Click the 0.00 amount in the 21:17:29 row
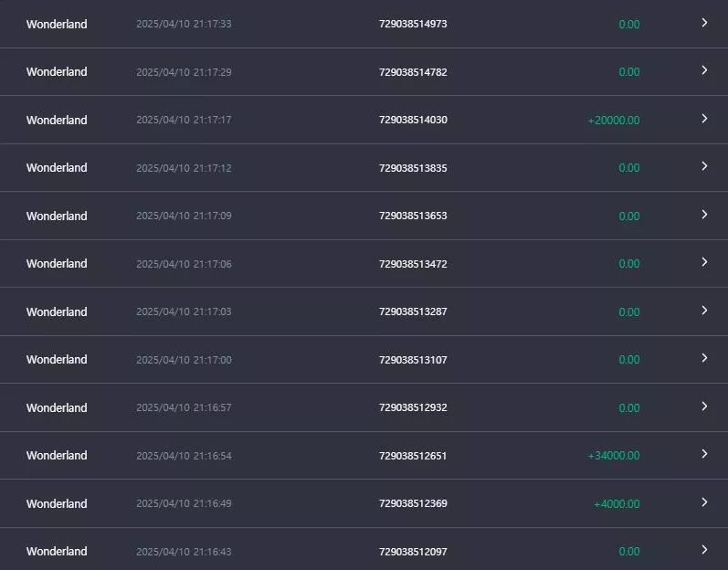728x570 pixels. click(x=629, y=72)
